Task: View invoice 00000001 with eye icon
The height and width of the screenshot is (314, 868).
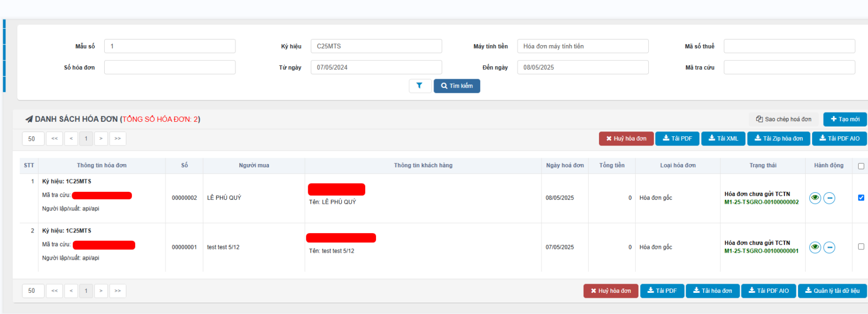Action: (x=815, y=248)
